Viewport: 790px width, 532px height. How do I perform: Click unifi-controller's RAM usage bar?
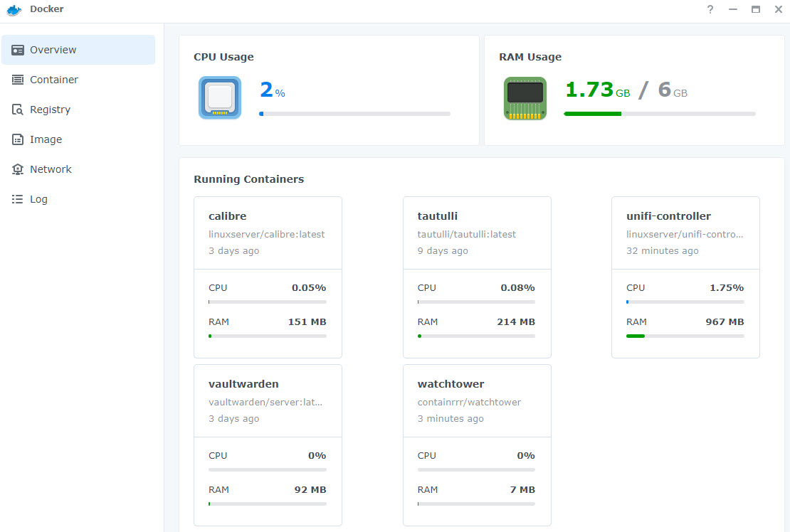pos(685,336)
